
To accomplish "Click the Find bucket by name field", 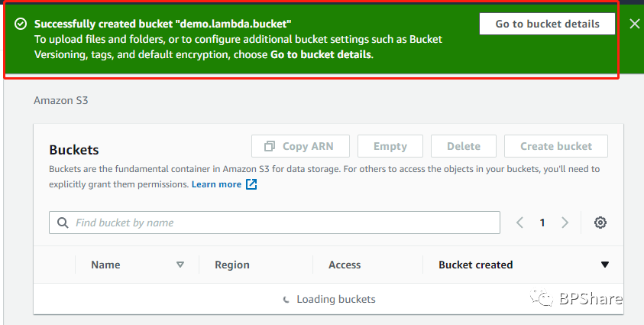I will [283, 223].
